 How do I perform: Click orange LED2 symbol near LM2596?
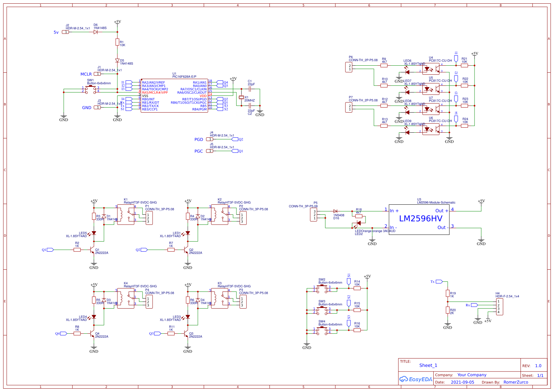(x=359, y=222)
